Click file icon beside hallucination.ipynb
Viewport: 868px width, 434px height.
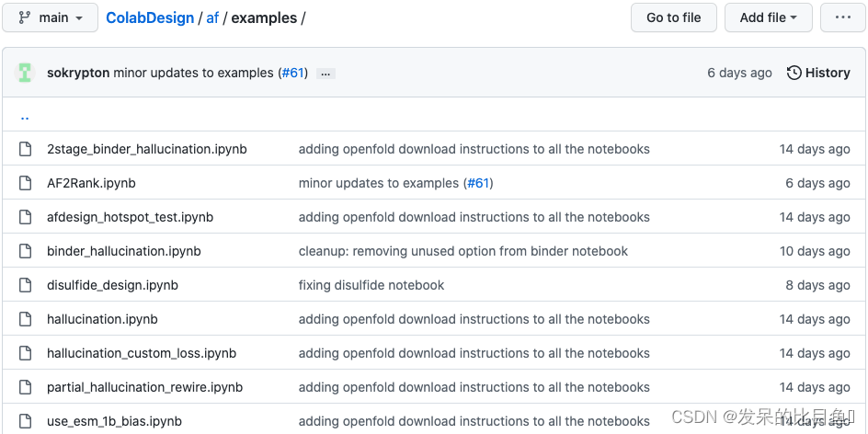tap(26, 319)
